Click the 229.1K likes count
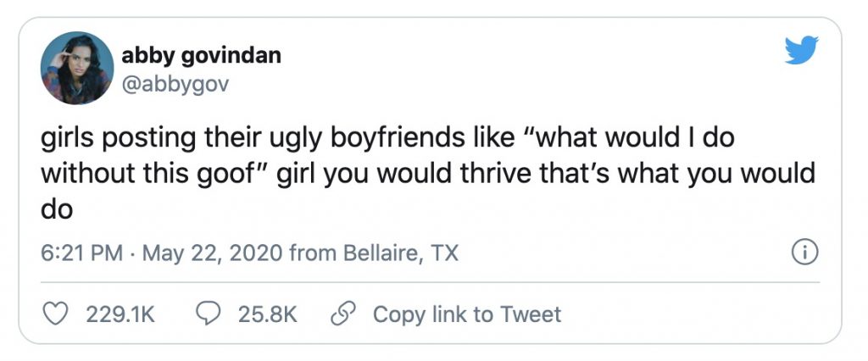Screen dimensions: 868x361 click(x=120, y=314)
